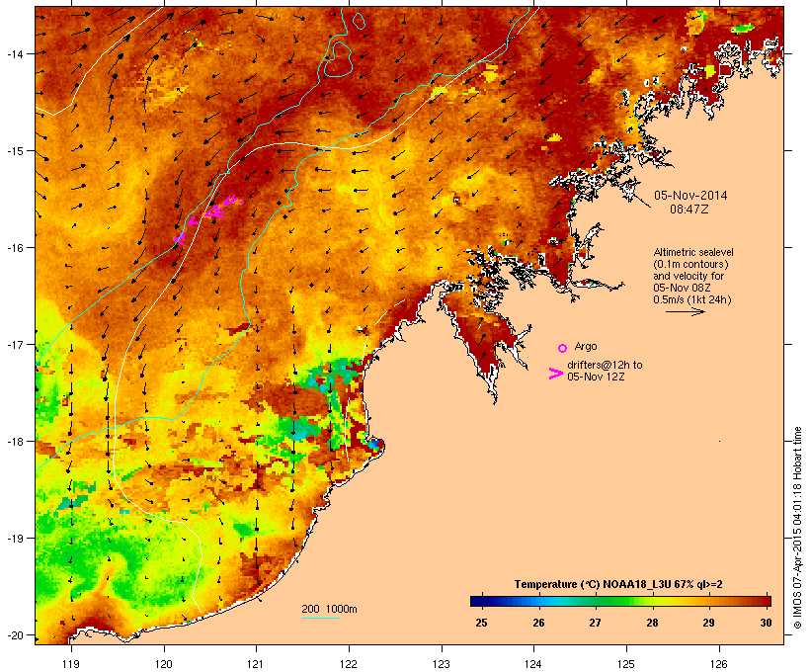Click the small cyan contour loop at the map's top edge
Image resolution: width=810 pixels, height=672 pixels.
pos(359,20)
